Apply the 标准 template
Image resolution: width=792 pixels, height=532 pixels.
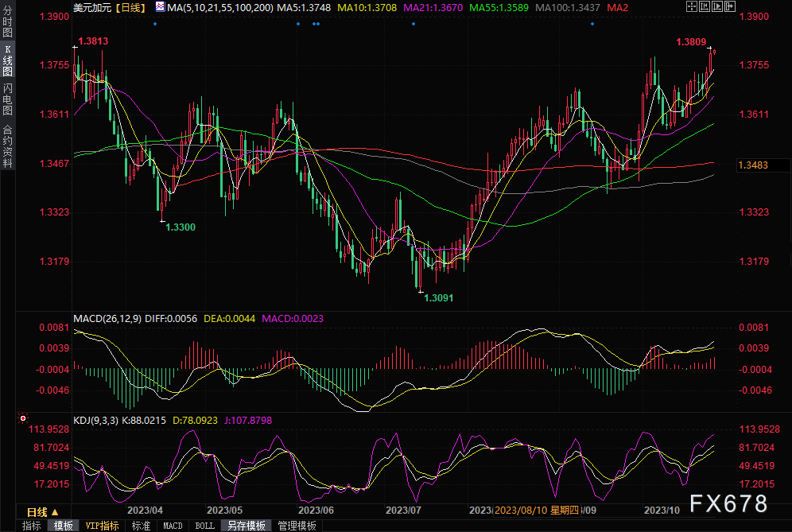[141, 526]
